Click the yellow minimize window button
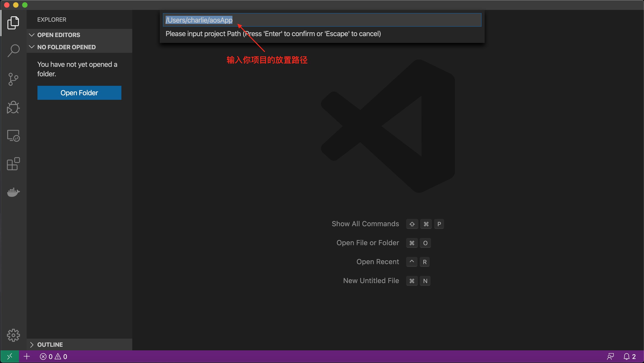The image size is (644, 363). [x=16, y=5]
